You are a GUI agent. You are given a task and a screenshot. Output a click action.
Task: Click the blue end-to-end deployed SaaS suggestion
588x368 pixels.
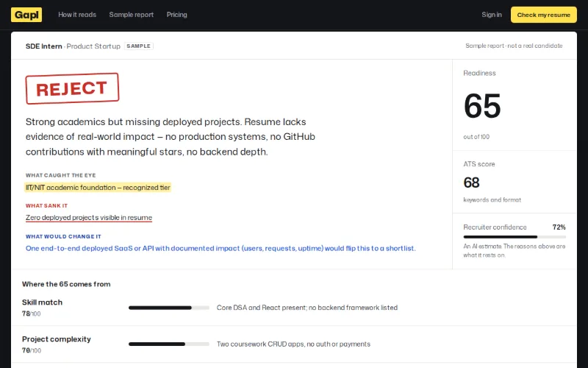point(220,248)
